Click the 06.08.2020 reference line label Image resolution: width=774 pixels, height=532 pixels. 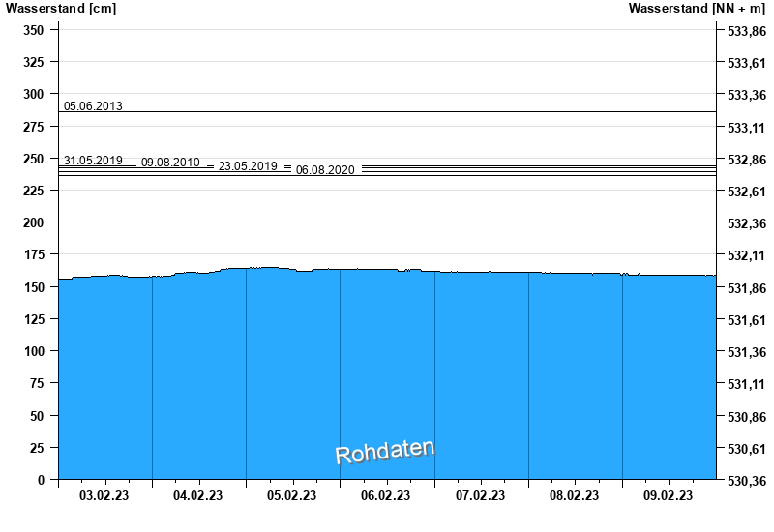[325, 170]
